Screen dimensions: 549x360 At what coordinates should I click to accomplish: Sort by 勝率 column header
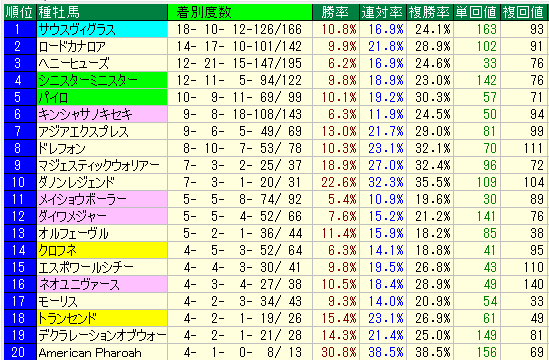336,13
